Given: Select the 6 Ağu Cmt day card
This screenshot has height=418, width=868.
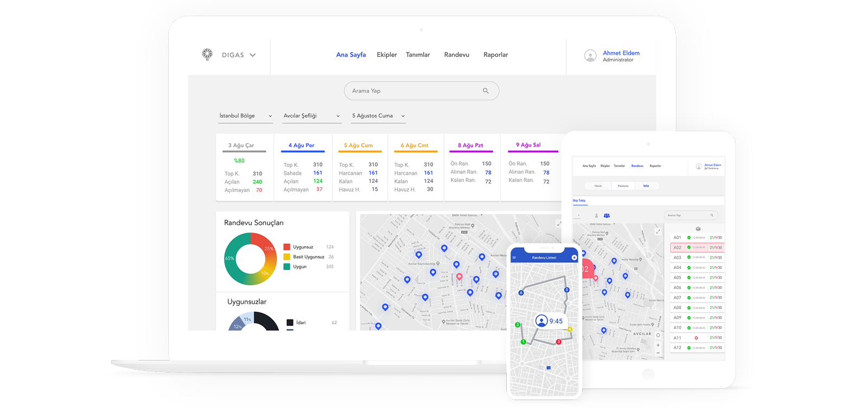Looking at the screenshot, I should 416,168.
